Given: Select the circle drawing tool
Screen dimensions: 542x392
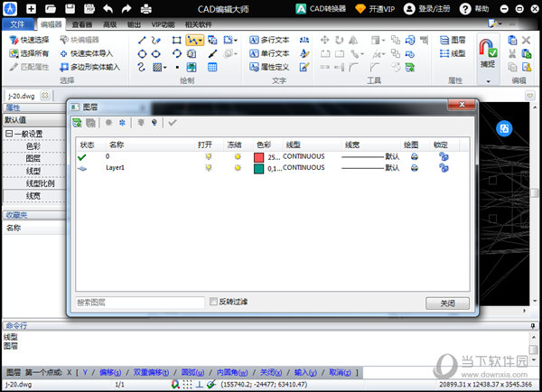Looking at the screenshot, I should (x=142, y=54).
